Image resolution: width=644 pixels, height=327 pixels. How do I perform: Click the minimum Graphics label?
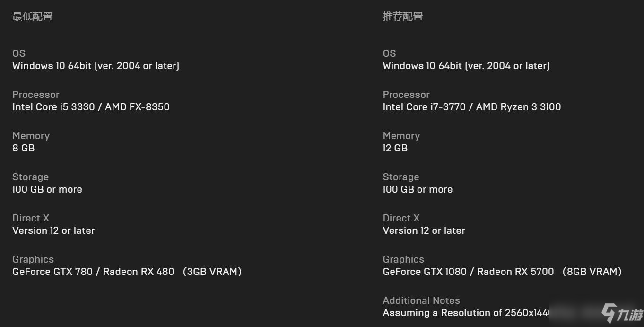tap(33, 259)
